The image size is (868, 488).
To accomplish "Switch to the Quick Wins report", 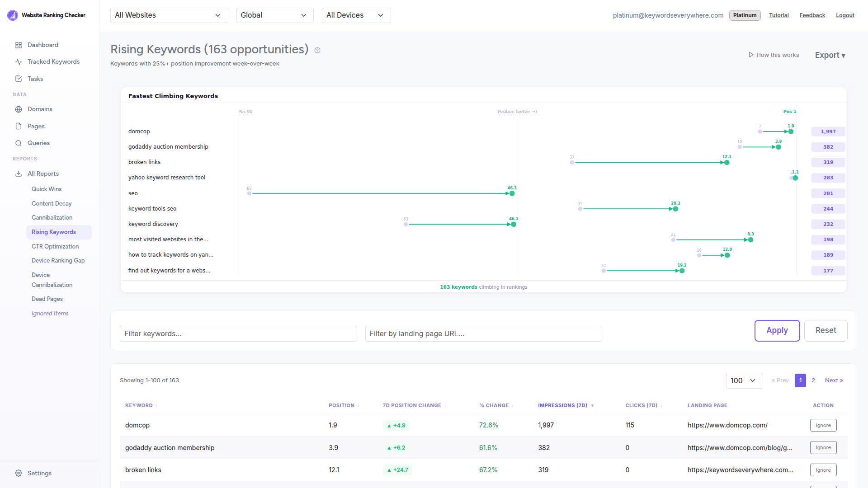I will tap(47, 189).
